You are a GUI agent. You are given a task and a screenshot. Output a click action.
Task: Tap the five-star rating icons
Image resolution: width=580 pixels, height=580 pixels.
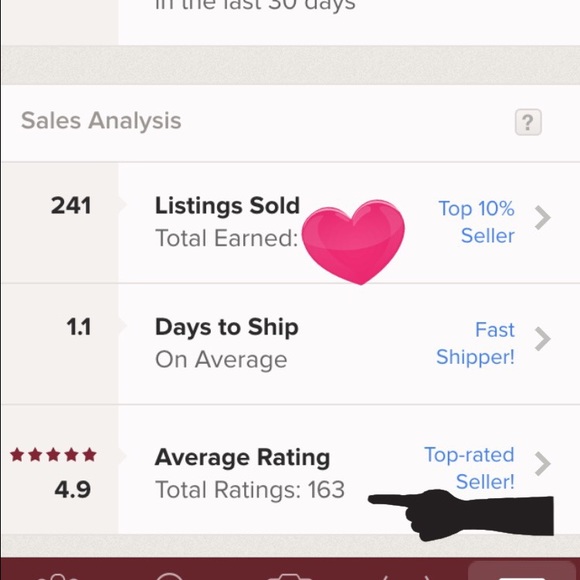pyautogui.click(x=53, y=455)
